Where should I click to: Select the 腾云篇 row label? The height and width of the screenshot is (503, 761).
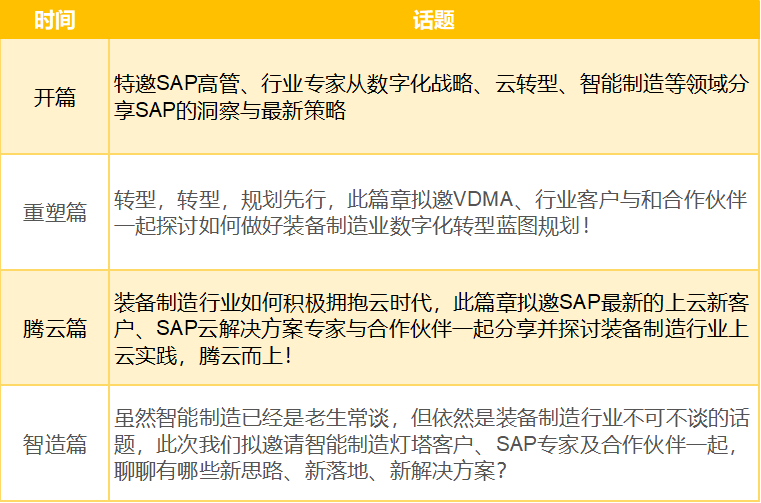tap(54, 328)
